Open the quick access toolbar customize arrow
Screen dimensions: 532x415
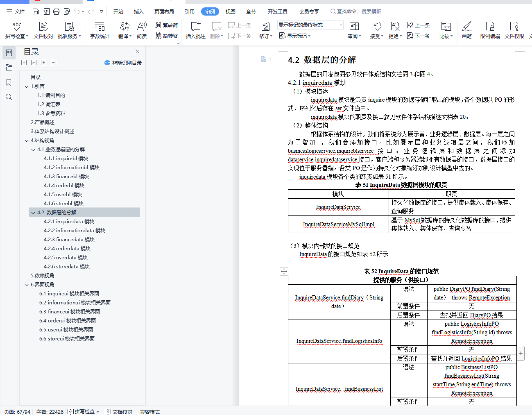pos(101,11)
